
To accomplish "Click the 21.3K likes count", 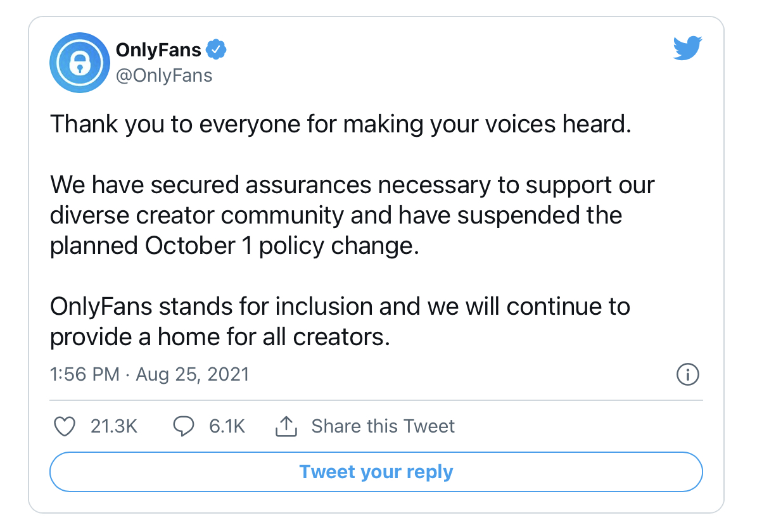I will click(x=114, y=426).
